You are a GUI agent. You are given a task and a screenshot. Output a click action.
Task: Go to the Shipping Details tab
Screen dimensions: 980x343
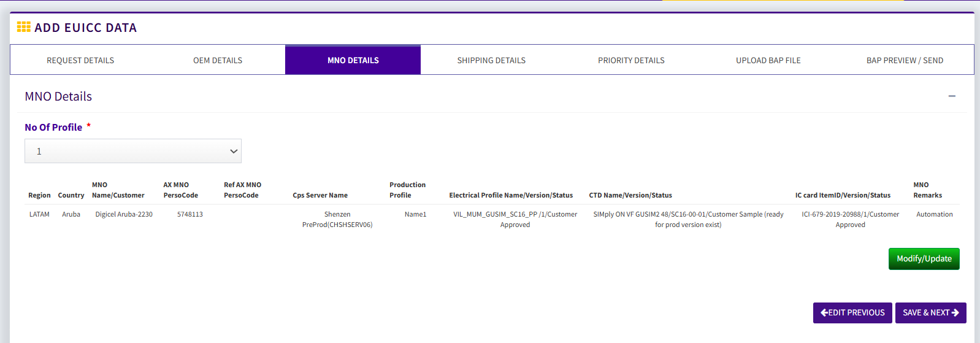click(x=491, y=60)
